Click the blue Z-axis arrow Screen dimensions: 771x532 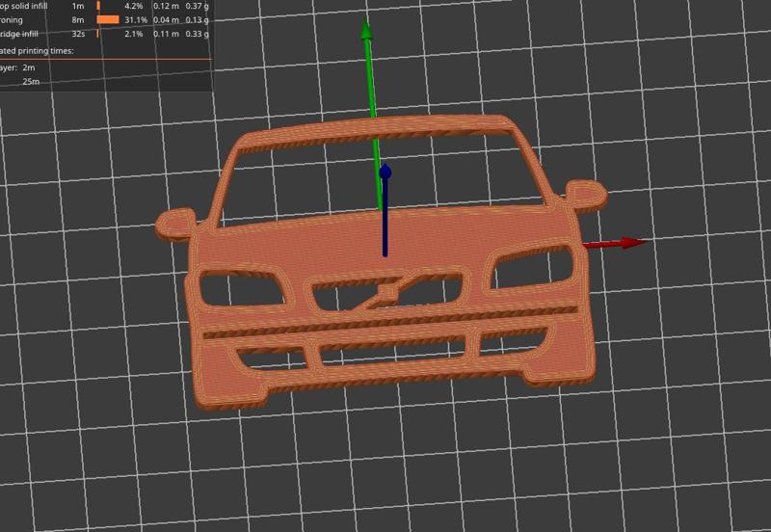tap(385, 210)
